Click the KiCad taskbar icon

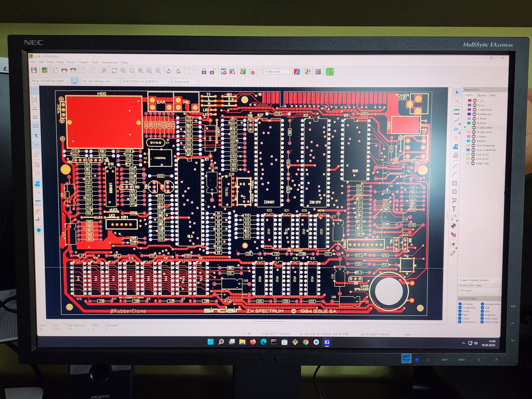[327, 342]
